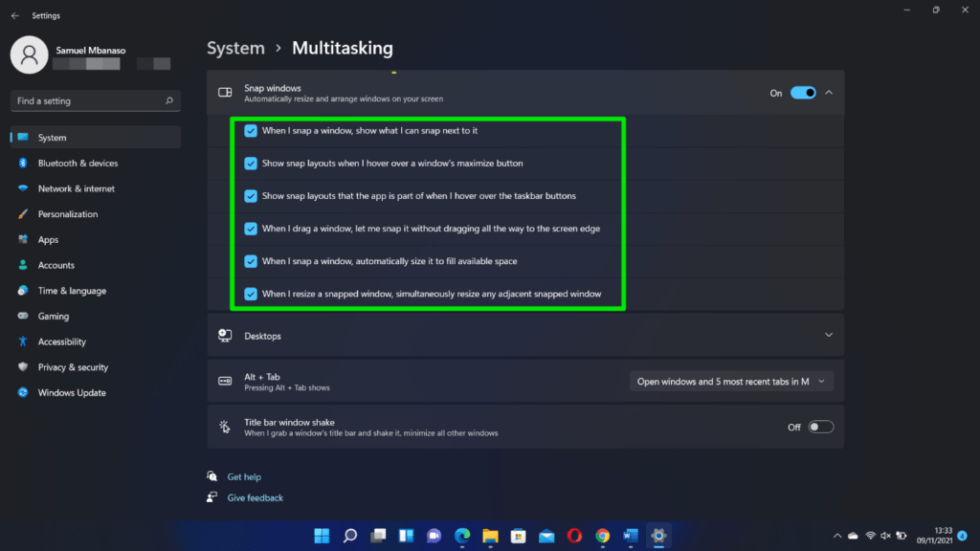This screenshot has height=551, width=980.
Task: Select Privacy & security settings
Action: pyautogui.click(x=73, y=366)
